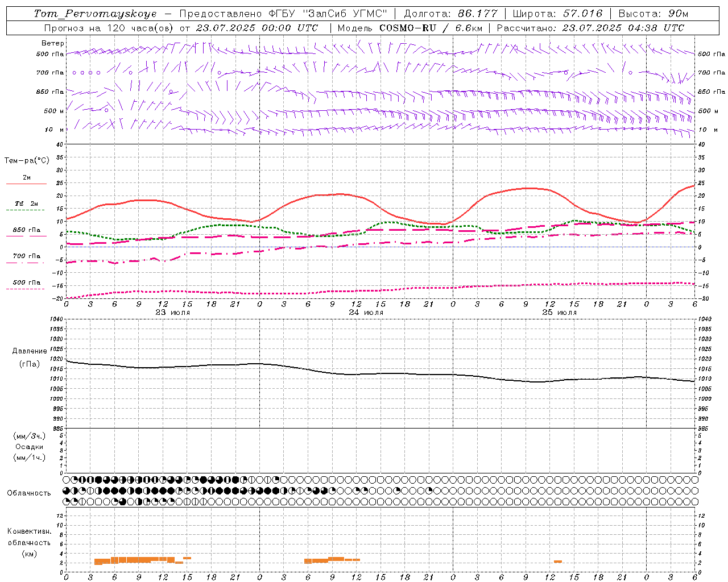This screenshot has width=728, height=582.
Task: Click the Облачность row label
Action: [x=29, y=493]
